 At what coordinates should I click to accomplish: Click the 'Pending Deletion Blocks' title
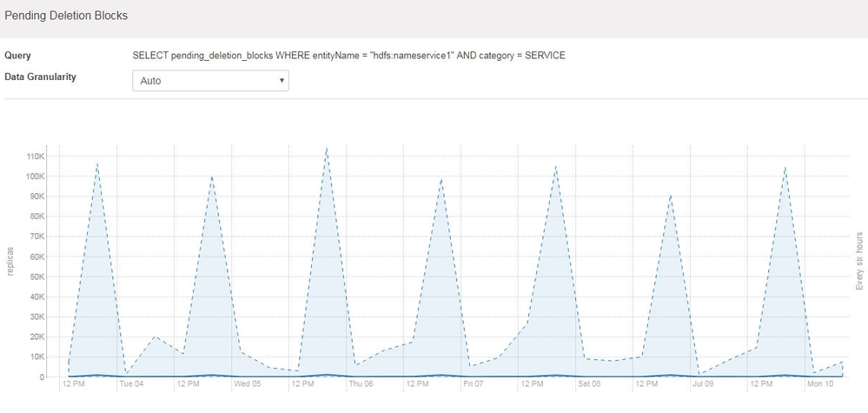(66, 16)
